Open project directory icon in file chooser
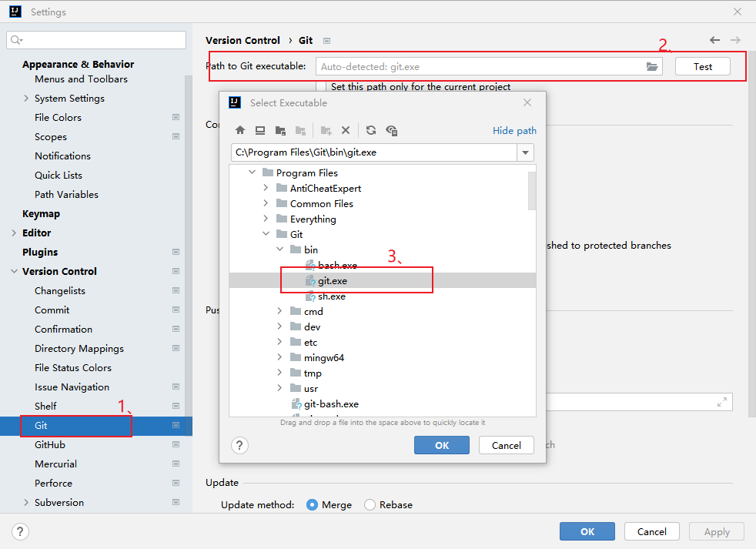 [x=280, y=130]
